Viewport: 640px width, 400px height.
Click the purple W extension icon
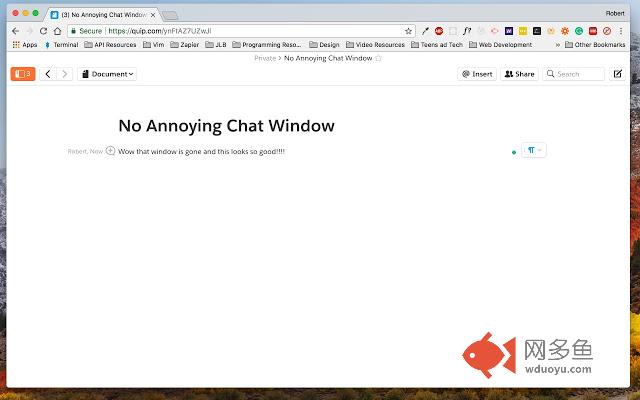coord(509,31)
